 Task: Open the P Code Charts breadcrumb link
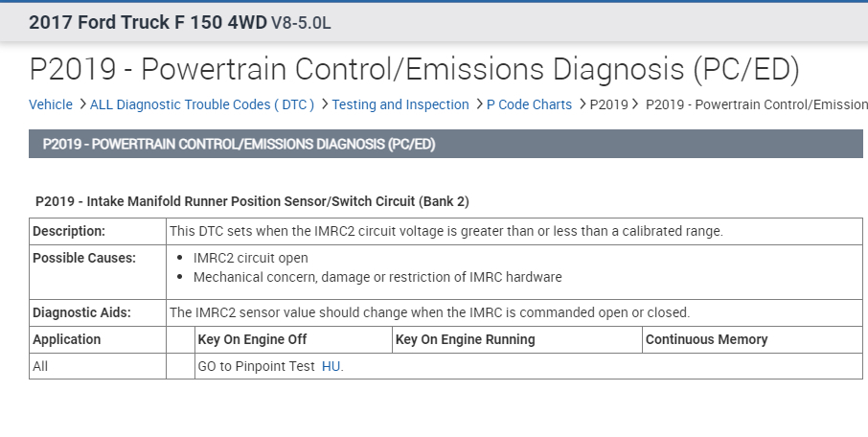[529, 104]
